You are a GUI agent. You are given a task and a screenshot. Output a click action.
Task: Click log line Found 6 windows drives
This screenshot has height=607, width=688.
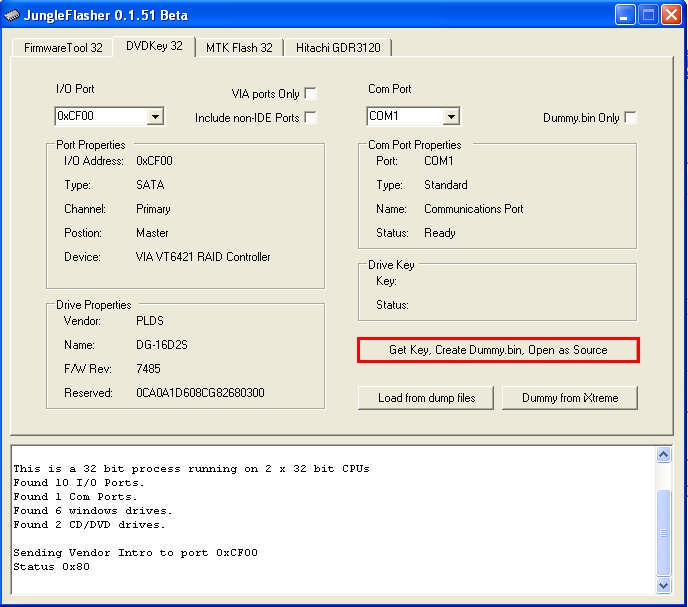point(93,510)
